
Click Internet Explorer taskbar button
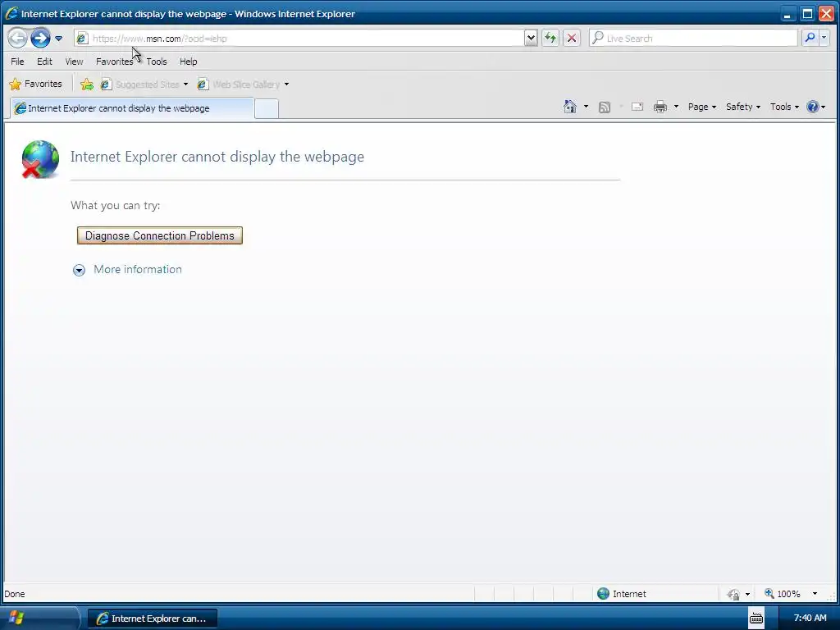click(x=153, y=619)
